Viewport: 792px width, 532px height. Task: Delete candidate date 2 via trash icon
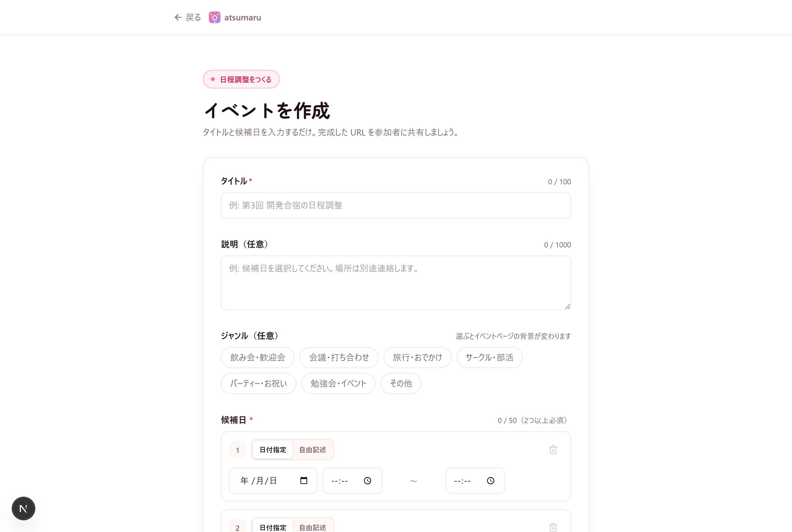pos(553,527)
